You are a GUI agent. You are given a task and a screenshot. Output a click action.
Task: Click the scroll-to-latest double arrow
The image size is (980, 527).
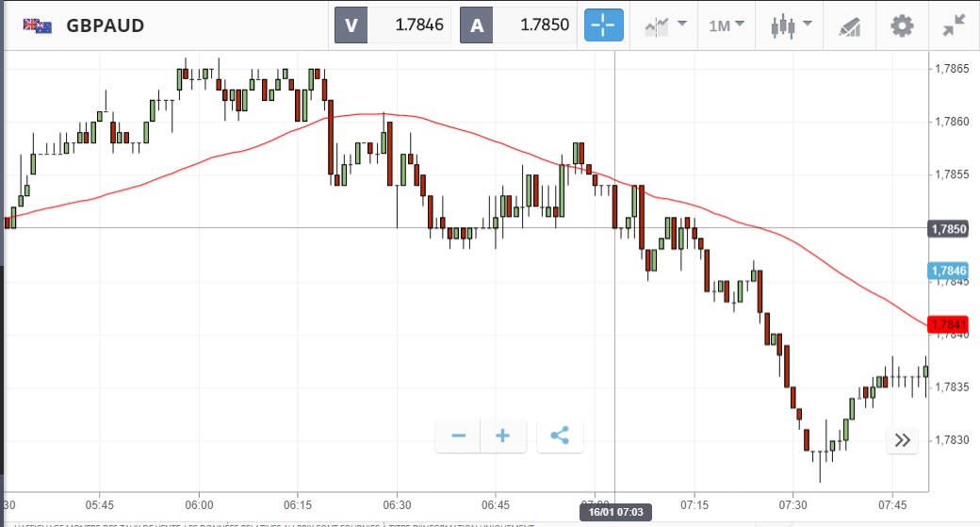[x=902, y=439]
